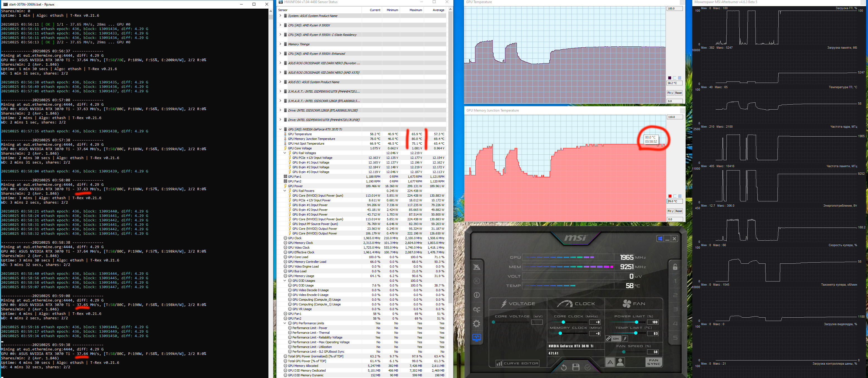This screenshot has height=378, width=868.
Task: Click the reset to defaults arrow icon
Action: click(x=564, y=367)
